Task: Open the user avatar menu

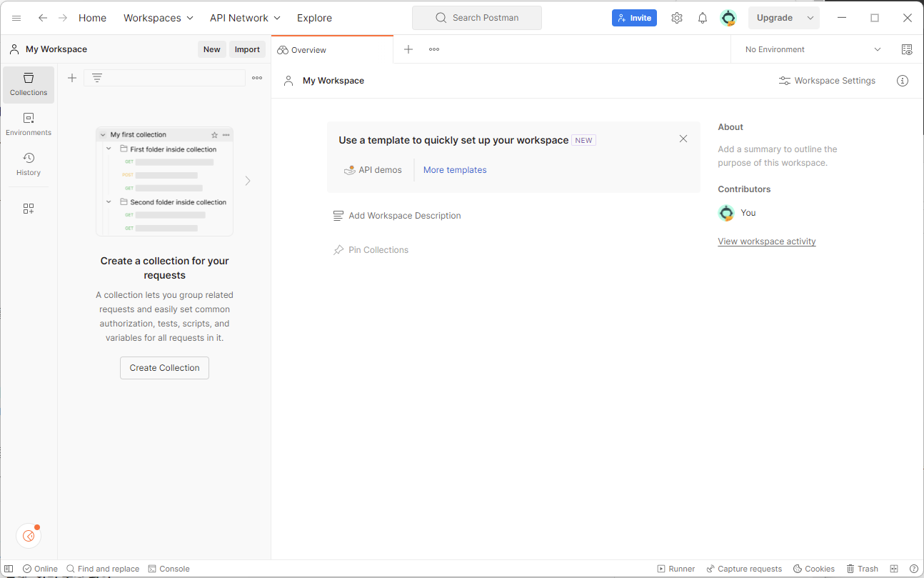Action: coord(728,18)
